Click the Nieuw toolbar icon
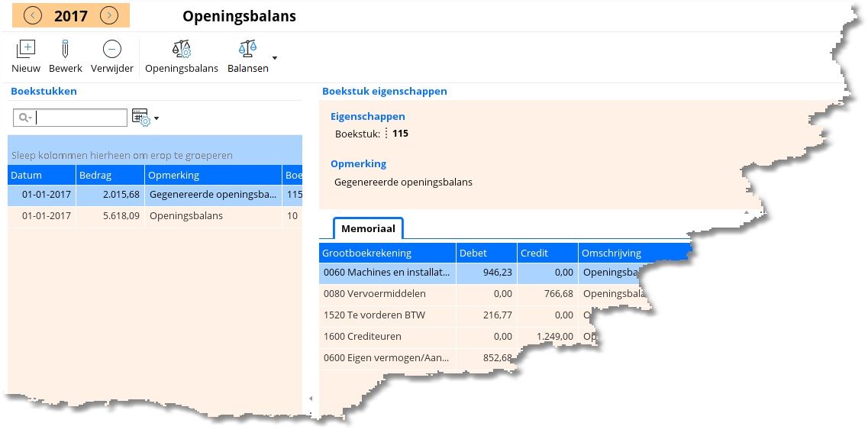Screen dimensions: 868x436 tap(26, 50)
